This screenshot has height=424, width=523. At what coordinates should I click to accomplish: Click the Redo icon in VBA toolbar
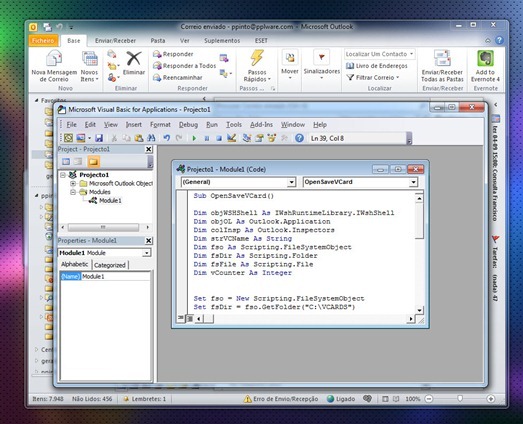pyautogui.click(x=179, y=138)
